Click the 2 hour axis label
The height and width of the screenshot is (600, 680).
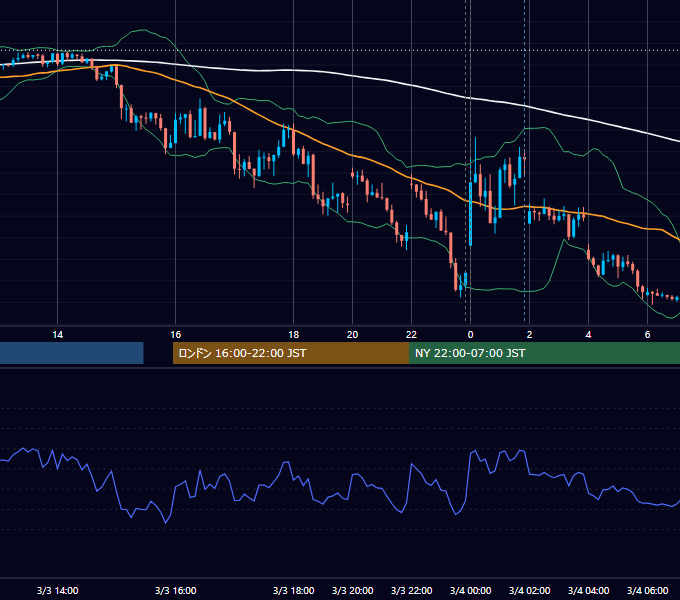point(529,335)
